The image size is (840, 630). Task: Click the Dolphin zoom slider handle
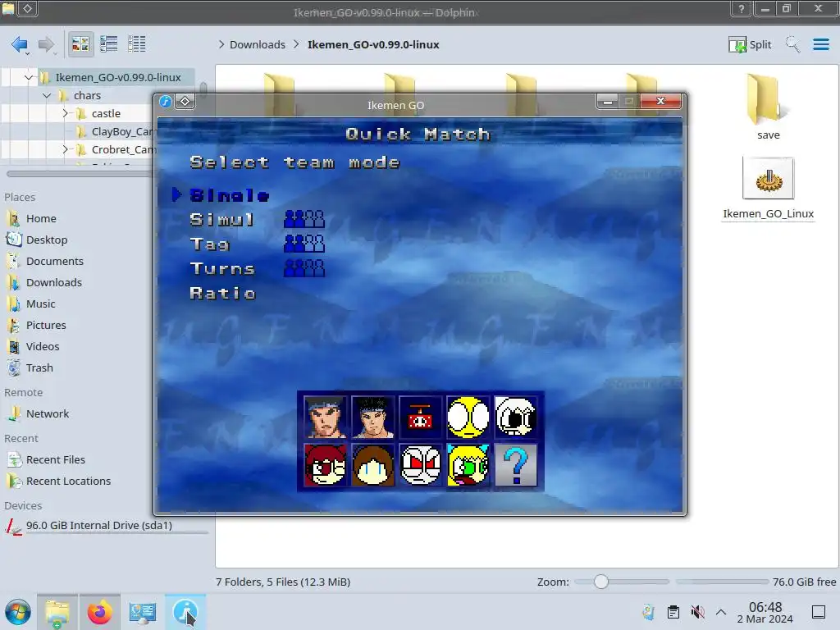point(601,582)
